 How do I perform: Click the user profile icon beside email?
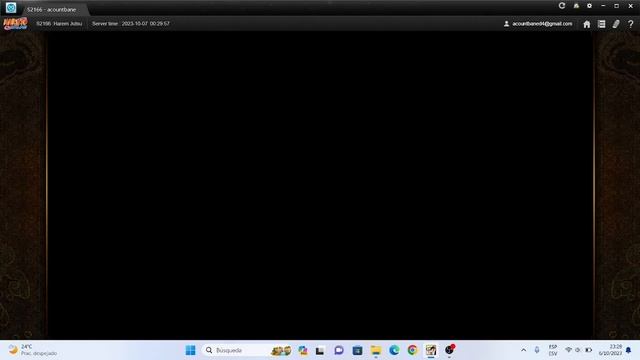tap(506, 24)
